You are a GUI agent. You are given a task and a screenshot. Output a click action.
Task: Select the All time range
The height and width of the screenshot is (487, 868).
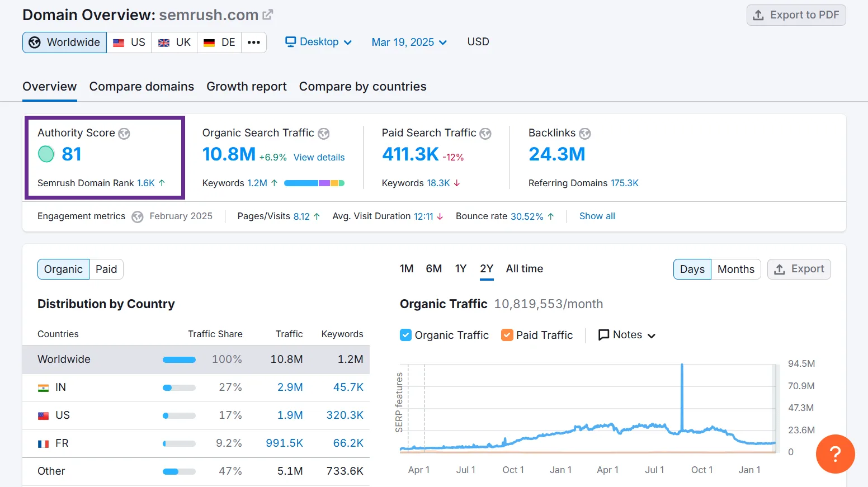pos(525,269)
